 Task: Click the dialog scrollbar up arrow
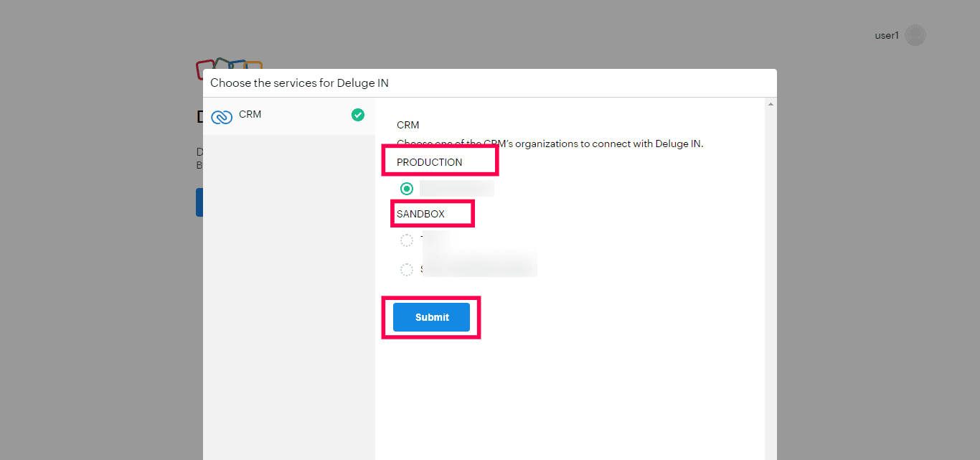coord(771,105)
